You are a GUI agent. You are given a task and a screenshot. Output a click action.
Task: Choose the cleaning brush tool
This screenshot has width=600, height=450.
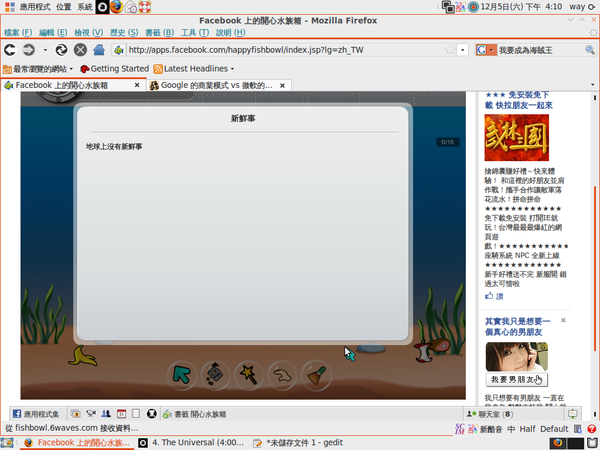(x=316, y=375)
